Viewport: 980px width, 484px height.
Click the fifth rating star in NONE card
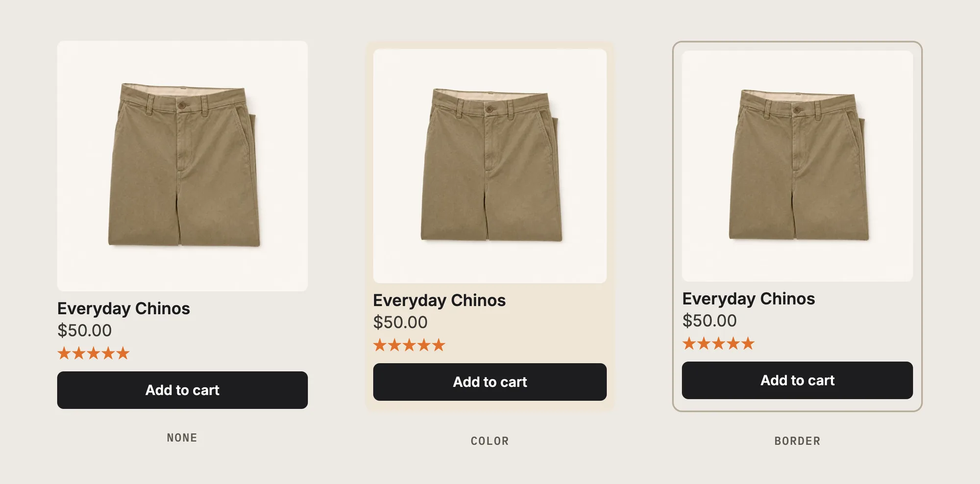pyautogui.click(x=123, y=353)
